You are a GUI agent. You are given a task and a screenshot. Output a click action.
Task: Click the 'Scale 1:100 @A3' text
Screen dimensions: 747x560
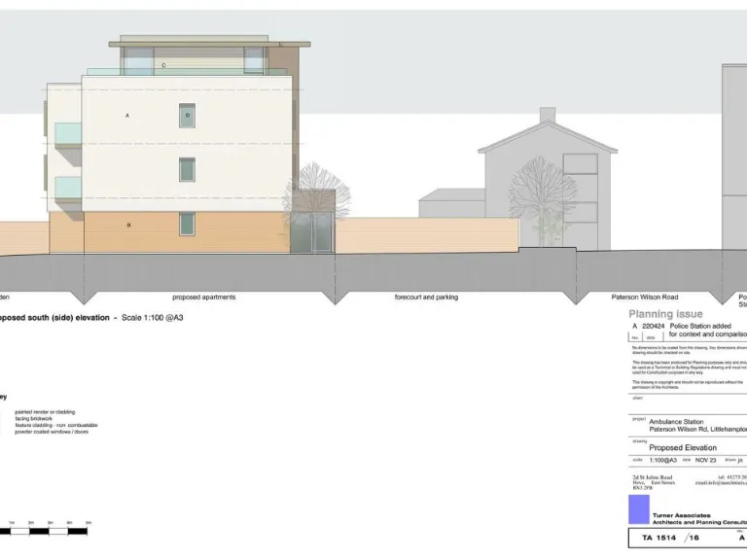pyautogui.click(x=152, y=317)
